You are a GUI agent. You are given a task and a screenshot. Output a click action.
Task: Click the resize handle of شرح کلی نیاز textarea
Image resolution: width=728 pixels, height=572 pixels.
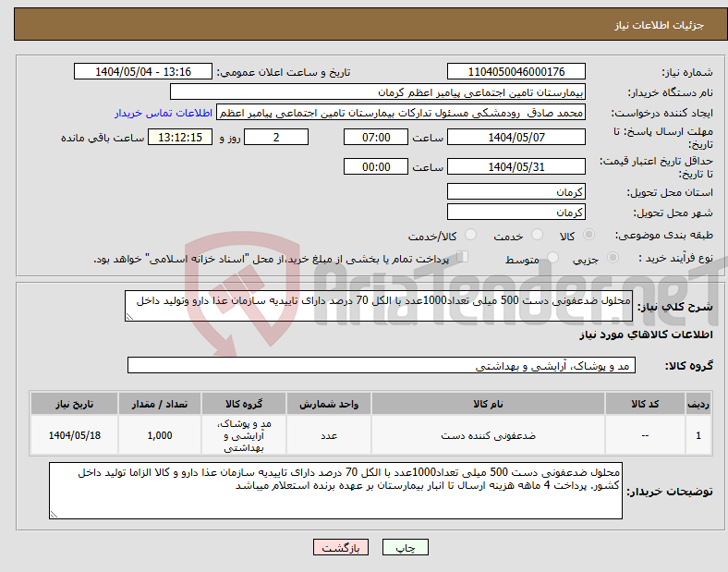pyautogui.click(x=129, y=317)
